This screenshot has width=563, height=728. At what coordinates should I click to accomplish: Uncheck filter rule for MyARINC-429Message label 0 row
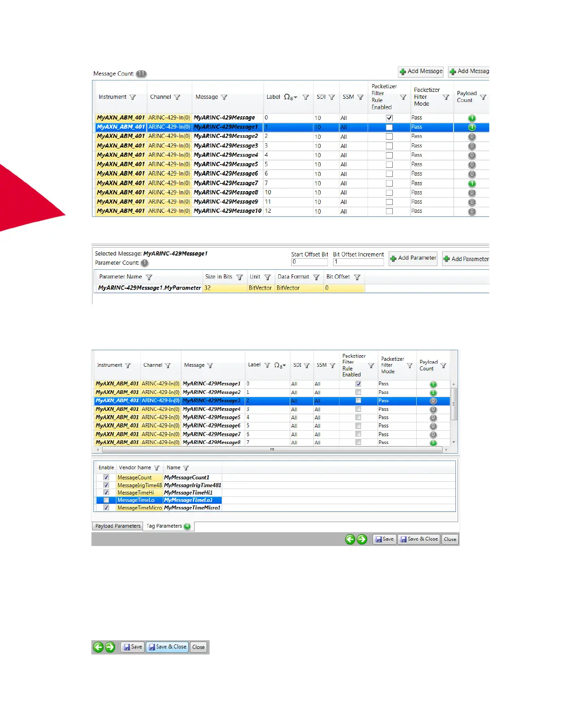[389, 118]
